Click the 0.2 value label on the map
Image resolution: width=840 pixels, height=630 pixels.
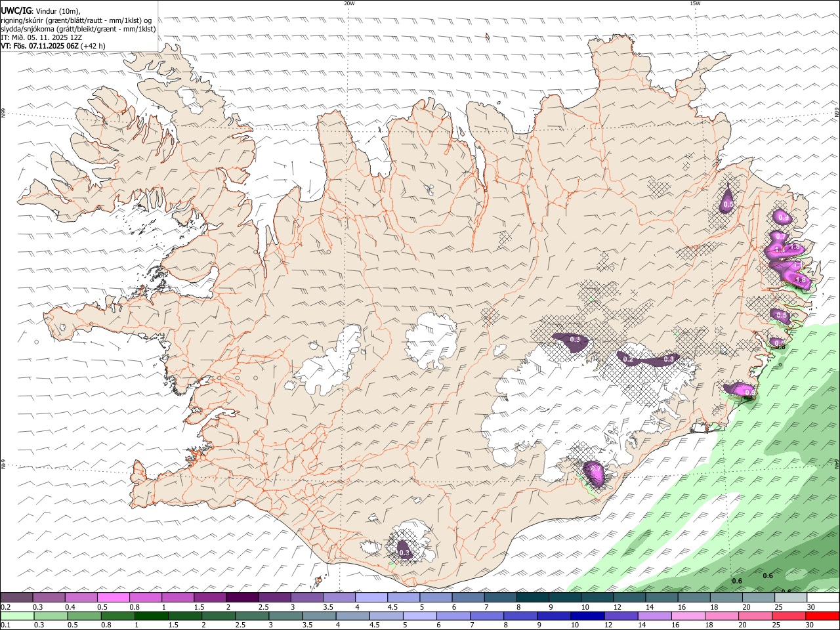628,359
